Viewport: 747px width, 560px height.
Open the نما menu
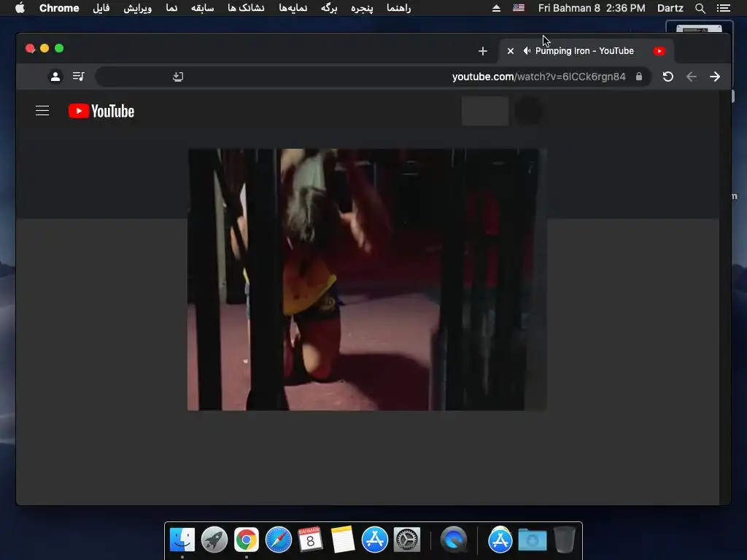[x=171, y=8]
